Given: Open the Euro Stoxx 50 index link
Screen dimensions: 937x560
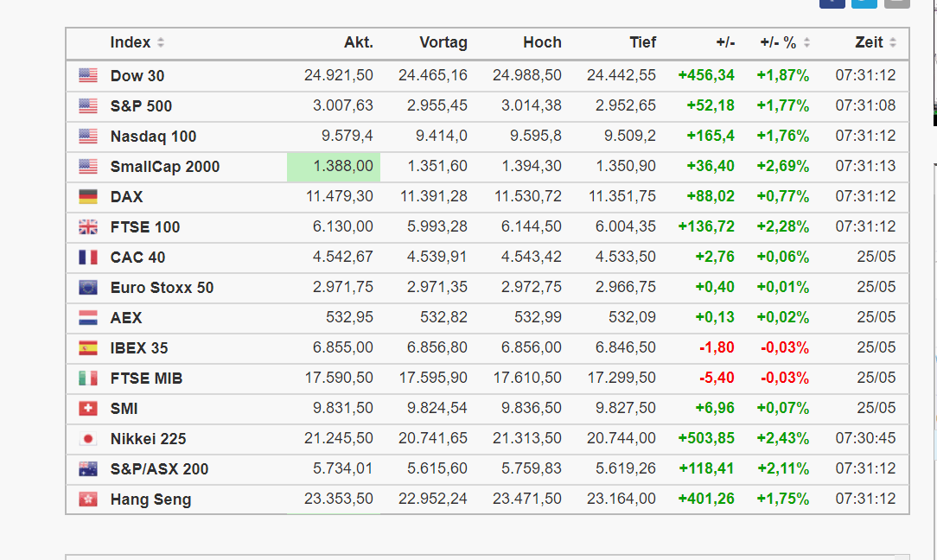Looking at the screenshot, I should (x=162, y=288).
